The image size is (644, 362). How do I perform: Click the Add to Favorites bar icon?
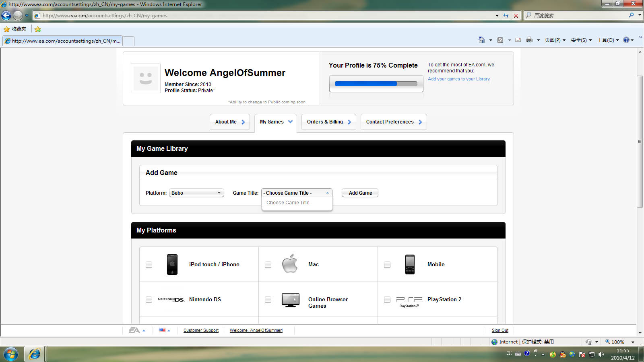38,29
